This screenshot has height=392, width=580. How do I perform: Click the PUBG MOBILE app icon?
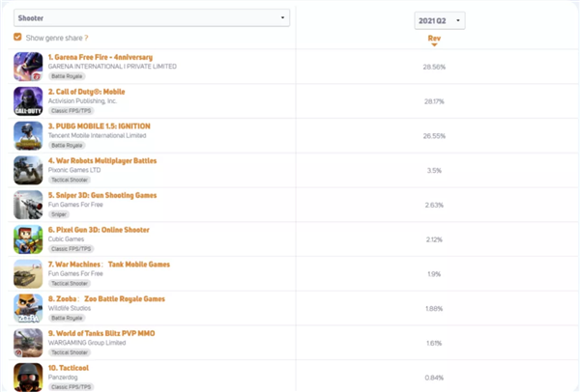coord(28,135)
